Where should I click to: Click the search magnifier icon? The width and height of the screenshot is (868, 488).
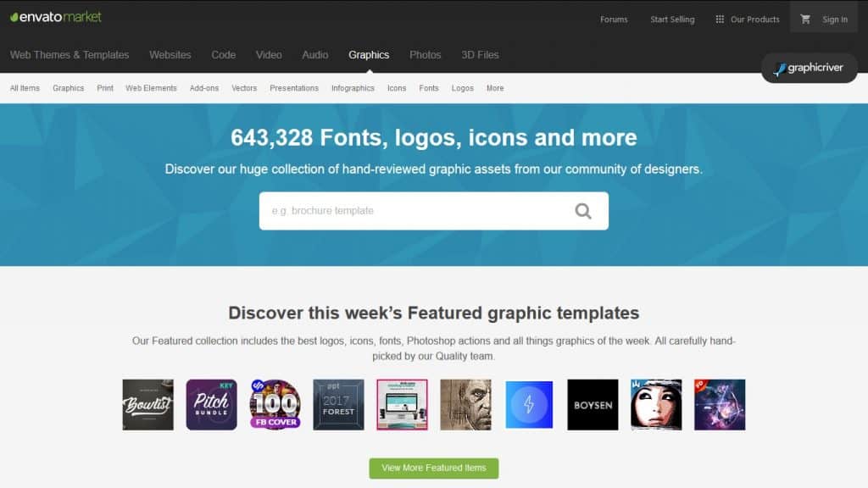click(x=583, y=211)
